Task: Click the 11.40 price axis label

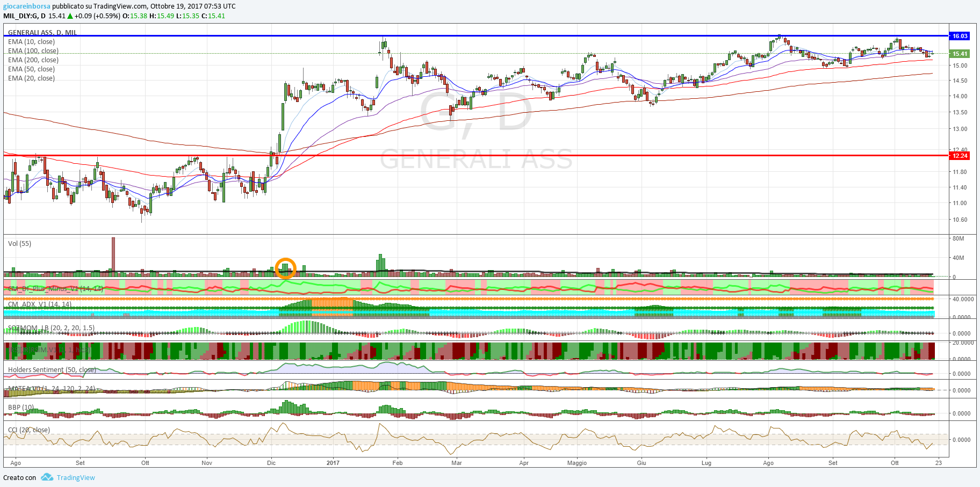Action: (960, 187)
